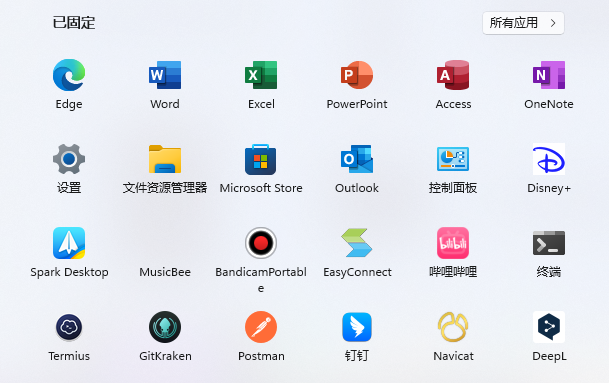This screenshot has width=609, height=383.
Task: Open 文件资源管理器 folder icon
Action: [x=165, y=159]
